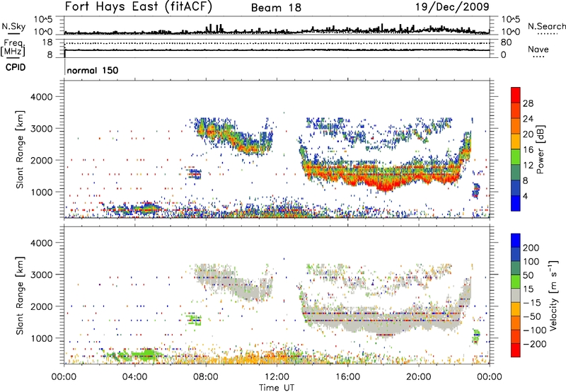Click the "Power [dB]" color bar title

[541, 149]
